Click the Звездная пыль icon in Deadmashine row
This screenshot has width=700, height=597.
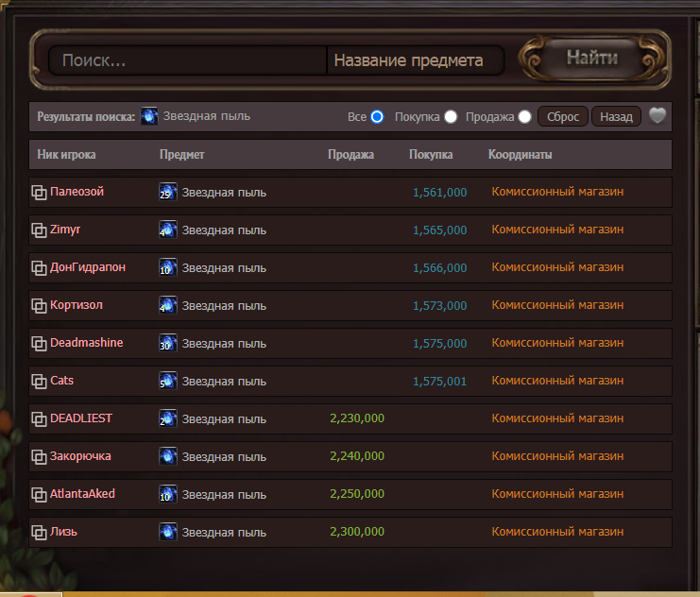168,343
